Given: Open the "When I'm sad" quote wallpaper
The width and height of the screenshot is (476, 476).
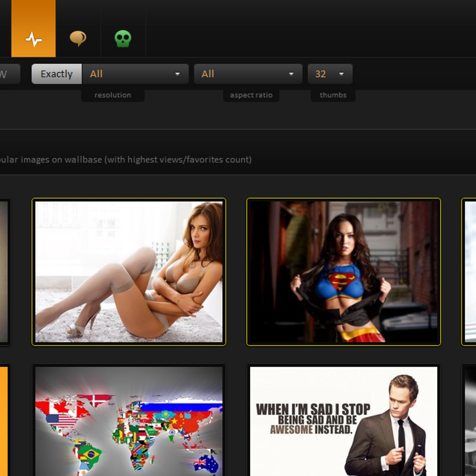Looking at the screenshot, I should pos(344,421).
